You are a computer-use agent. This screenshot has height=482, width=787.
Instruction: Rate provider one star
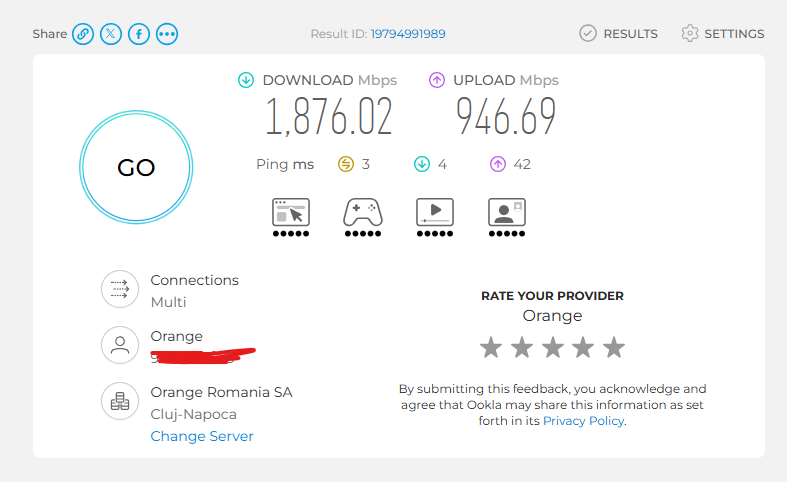click(491, 347)
